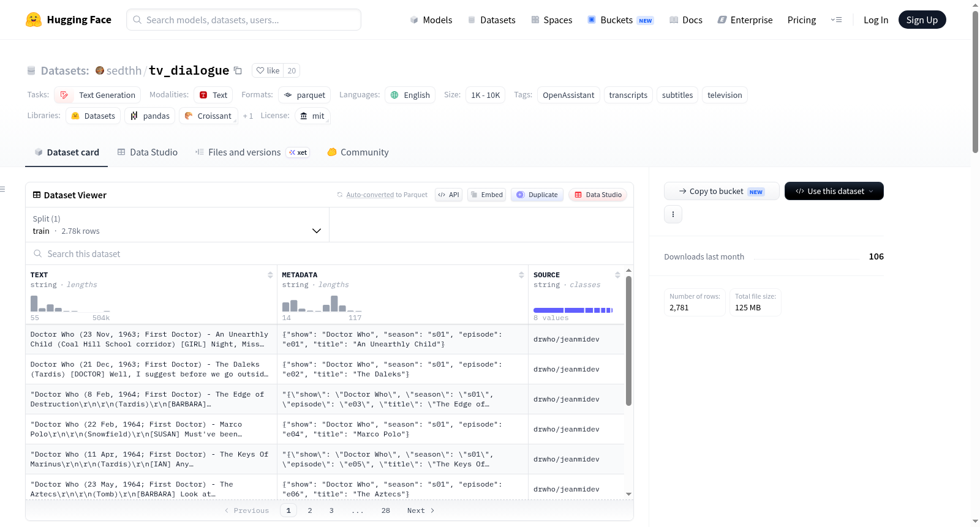Select the OpenAssistant tag

pos(568,95)
